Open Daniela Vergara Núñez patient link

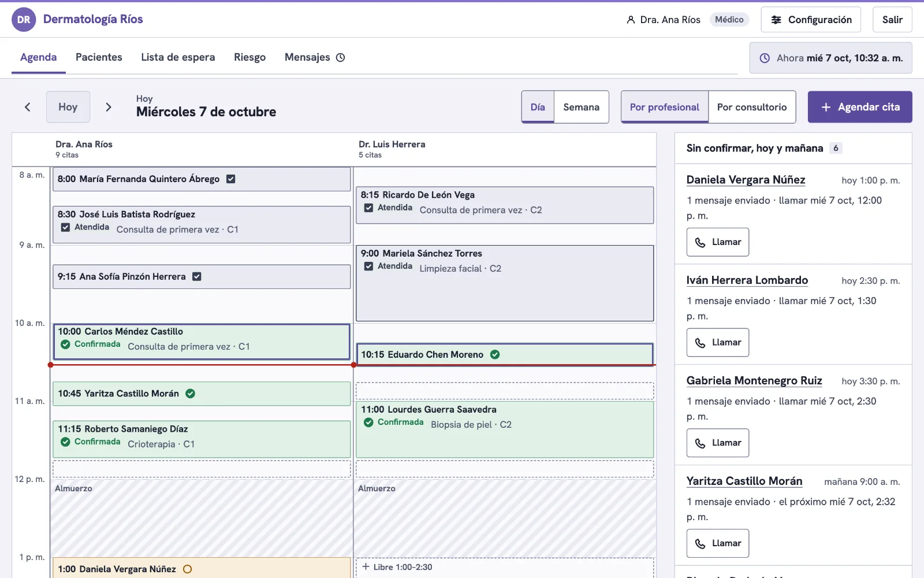point(746,180)
